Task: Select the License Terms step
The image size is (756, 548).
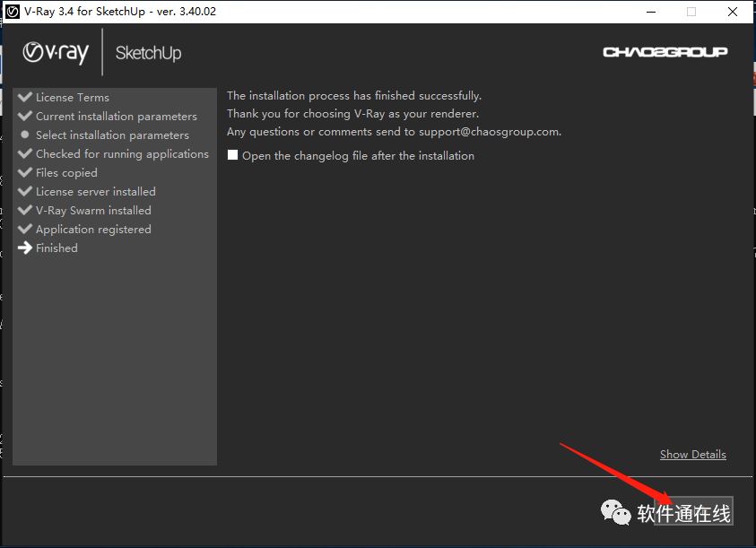Action: 73,98
